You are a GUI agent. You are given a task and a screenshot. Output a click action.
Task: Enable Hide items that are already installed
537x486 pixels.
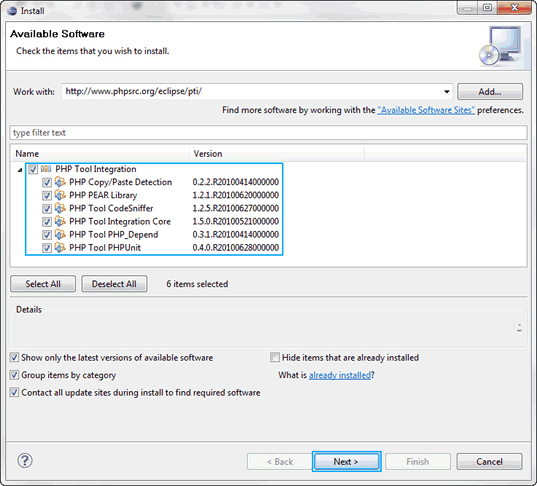(x=275, y=358)
